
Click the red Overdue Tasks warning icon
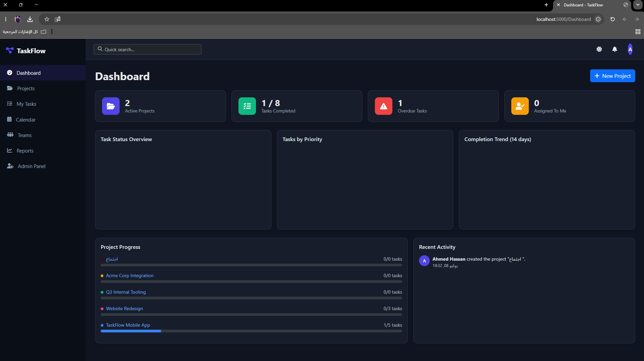tap(384, 106)
